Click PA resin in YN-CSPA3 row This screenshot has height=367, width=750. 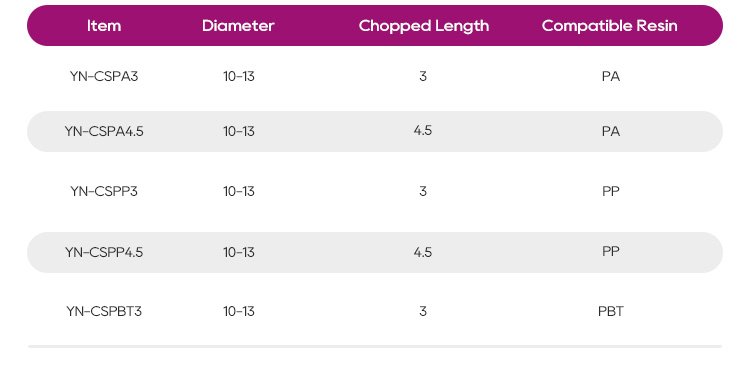[611, 76]
